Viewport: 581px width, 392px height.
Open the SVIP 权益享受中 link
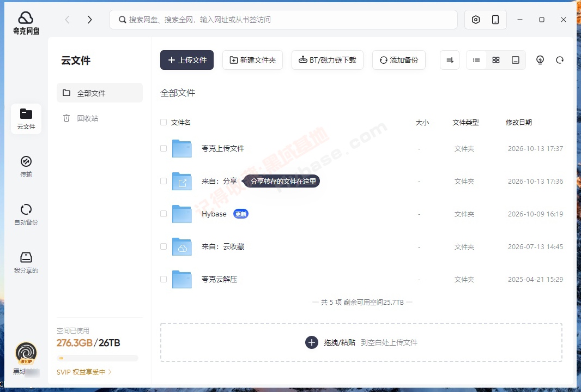pyautogui.click(x=84, y=372)
